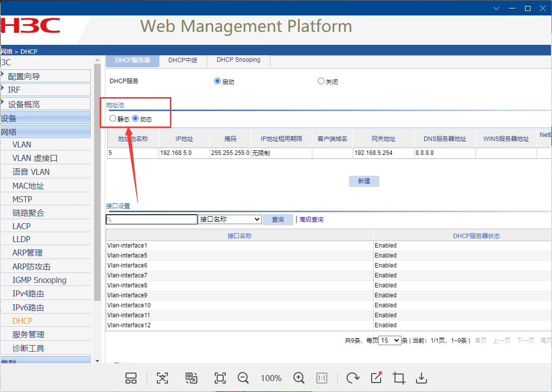
Task: Open MSTP in the sidebar
Action: [x=22, y=200]
